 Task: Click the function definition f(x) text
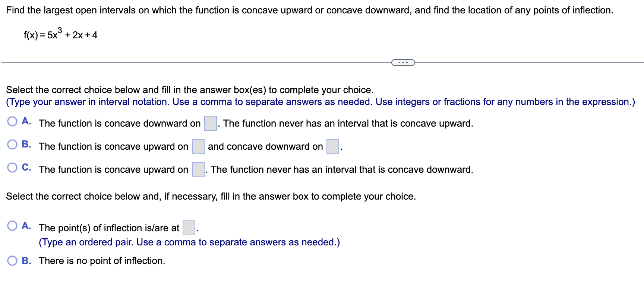coord(60,35)
